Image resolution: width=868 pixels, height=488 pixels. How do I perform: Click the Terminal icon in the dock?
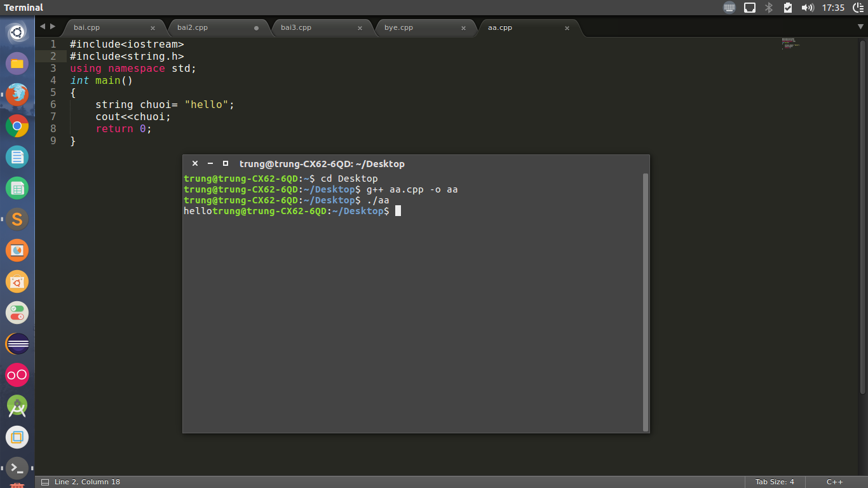(x=17, y=468)
